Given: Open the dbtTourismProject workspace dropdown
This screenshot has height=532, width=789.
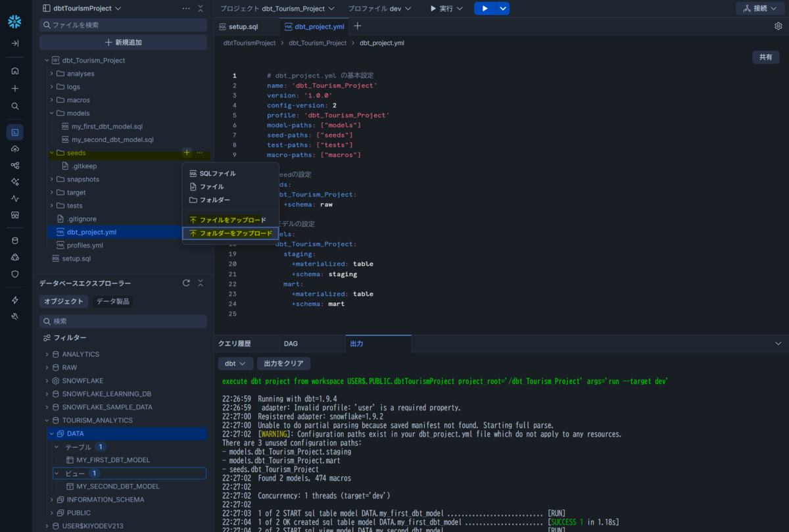Looking at the screenshot, I should tap(82, 9).
